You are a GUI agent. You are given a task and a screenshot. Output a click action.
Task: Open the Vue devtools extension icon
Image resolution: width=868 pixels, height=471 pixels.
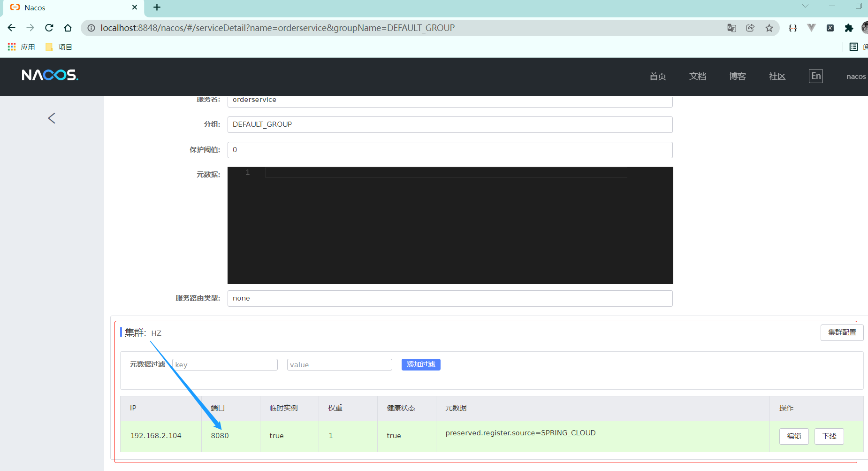pyautogui.click(x=811, y=28)
